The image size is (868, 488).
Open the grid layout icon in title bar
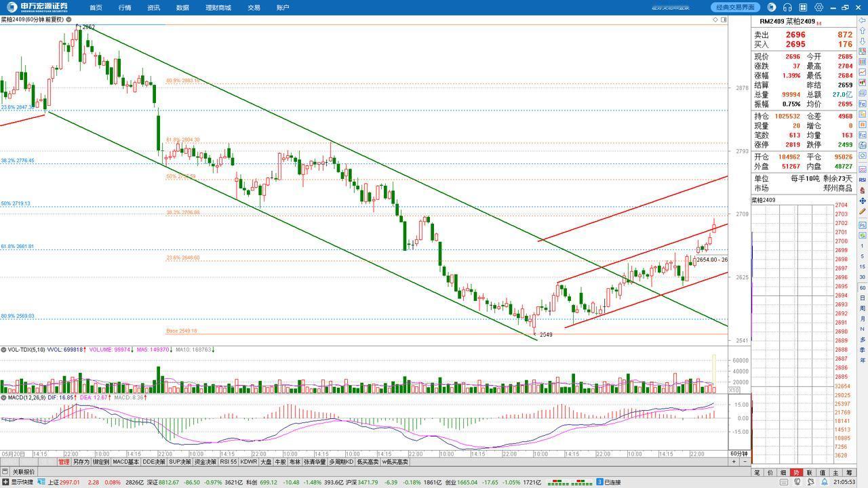coord(803,7)
